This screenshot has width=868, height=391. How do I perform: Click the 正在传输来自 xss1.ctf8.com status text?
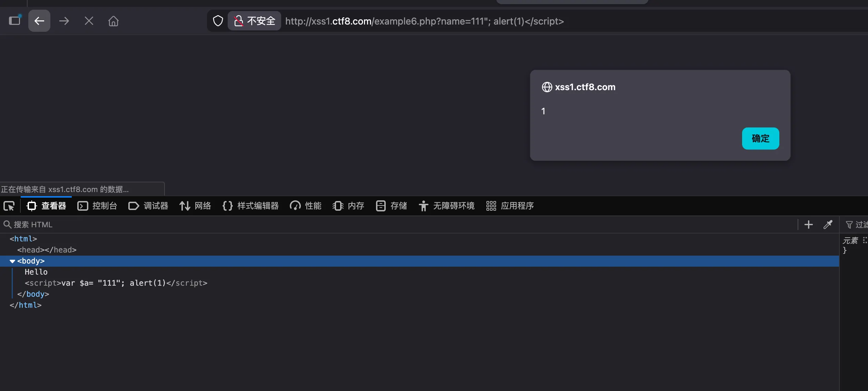(x=65, y=189)
